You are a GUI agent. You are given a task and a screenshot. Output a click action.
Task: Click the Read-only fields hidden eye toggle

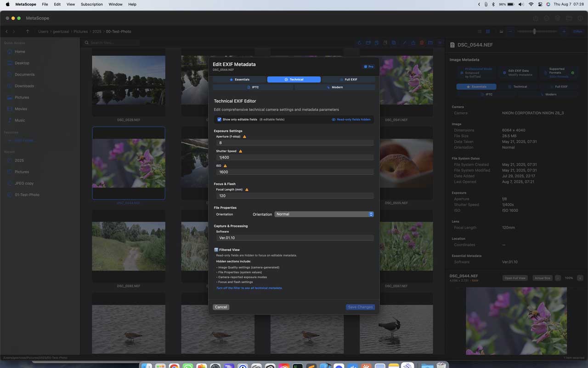[x=351, y=120]
